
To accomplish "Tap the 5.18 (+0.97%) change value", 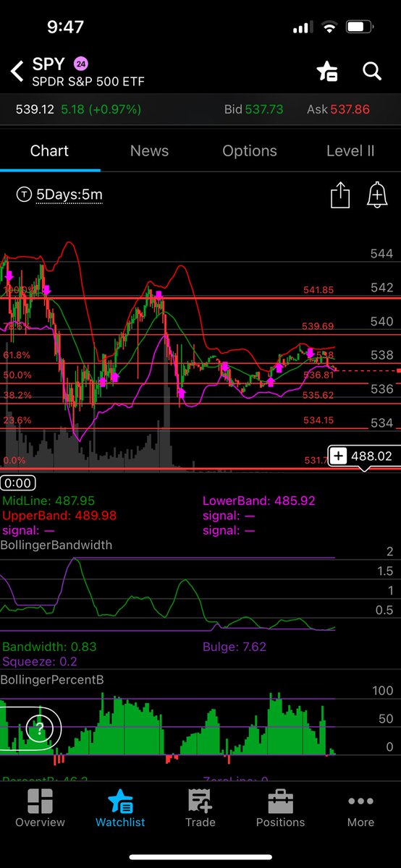I will click(x=101, y=109).
